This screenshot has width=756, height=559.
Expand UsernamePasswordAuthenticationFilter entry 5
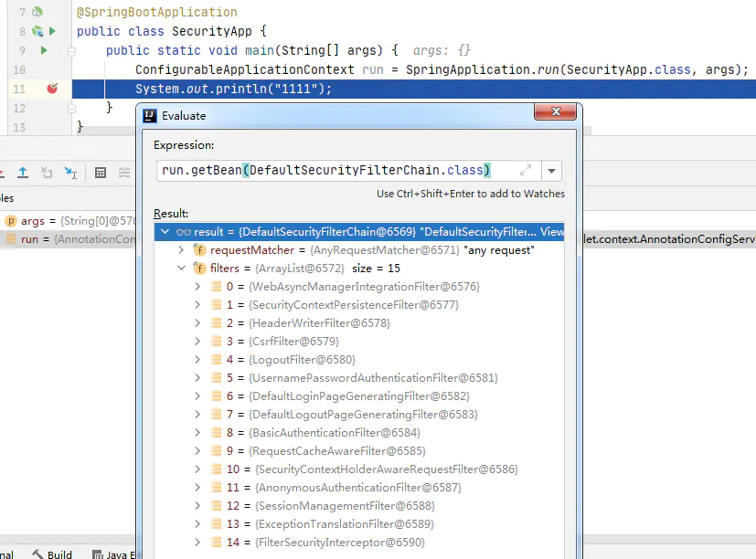point(197,378)
